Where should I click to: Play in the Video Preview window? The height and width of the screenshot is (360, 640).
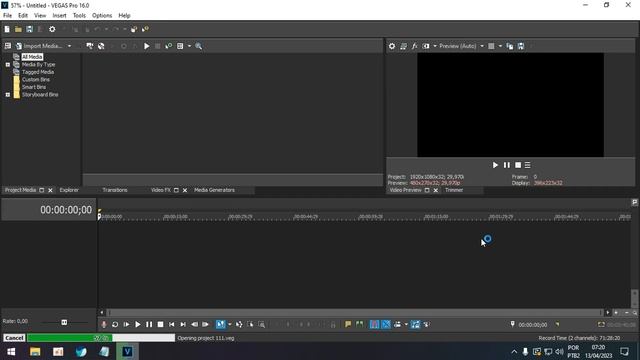tap(495, 165)
